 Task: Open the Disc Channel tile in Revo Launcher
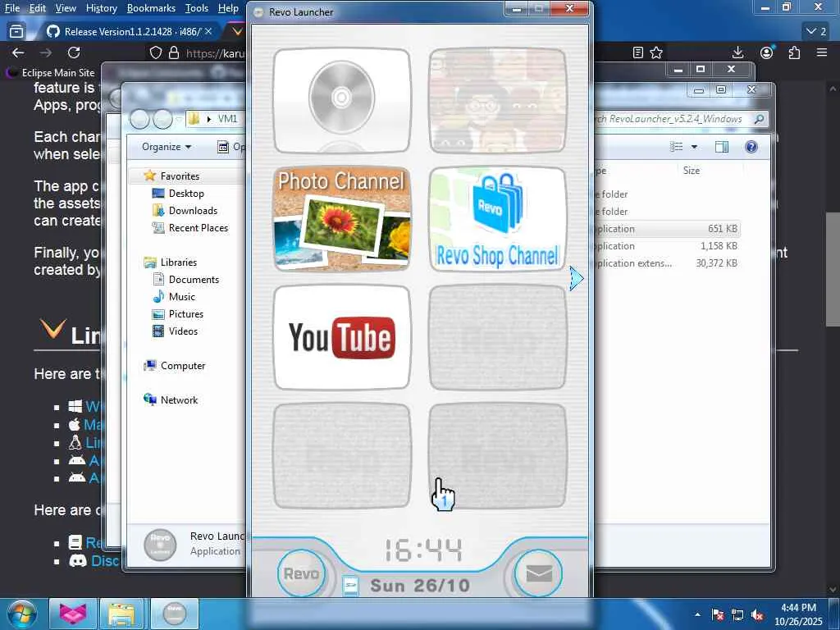pyautogui.click(x=342, y=100)
